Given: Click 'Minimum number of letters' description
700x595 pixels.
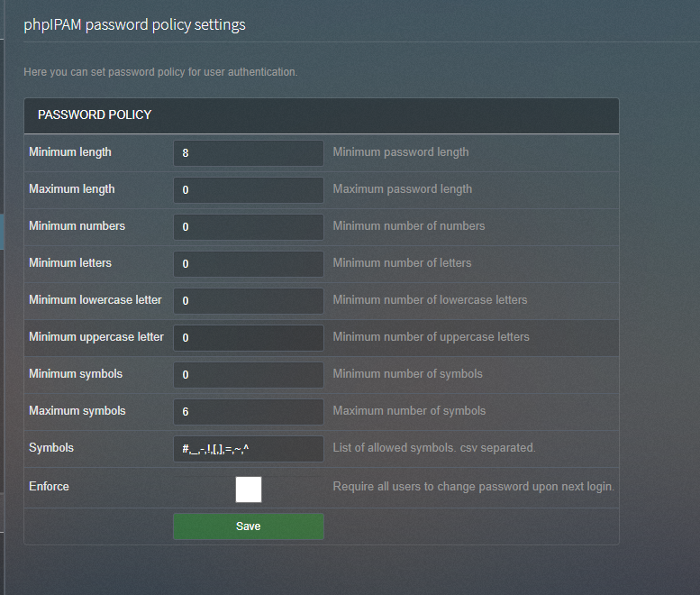Looking at the screenshot, I should pyautogui.click(x=402, y=262).
